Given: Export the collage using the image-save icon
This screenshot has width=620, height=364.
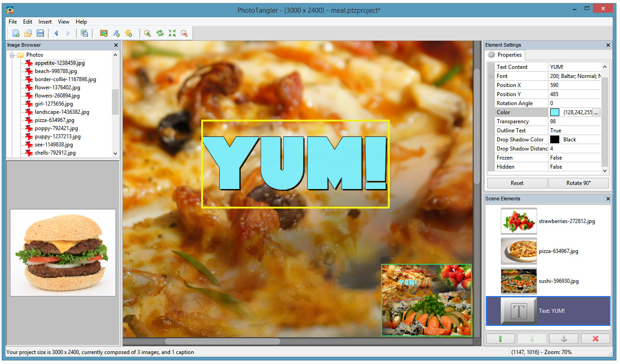Looking at the screenshot, I should click(84, 33).
